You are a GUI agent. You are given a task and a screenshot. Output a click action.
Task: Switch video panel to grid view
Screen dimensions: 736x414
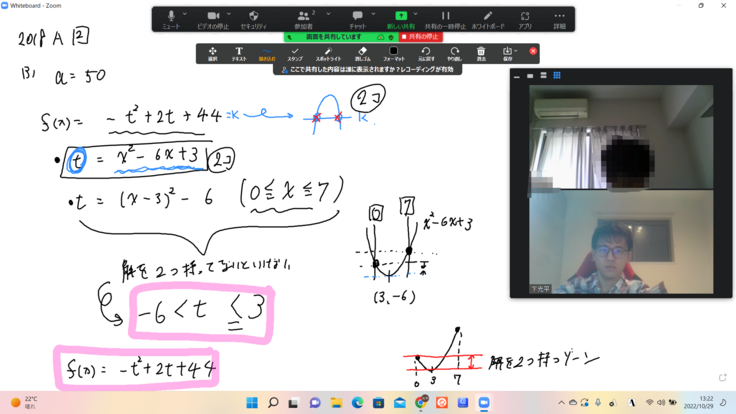point(557,76)
